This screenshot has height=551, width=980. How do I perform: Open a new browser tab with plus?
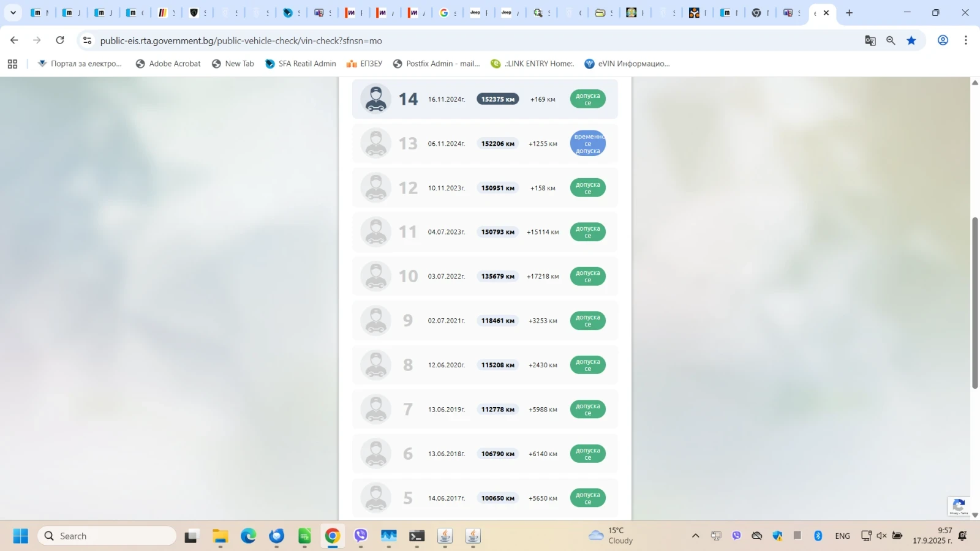pos(849,13)
